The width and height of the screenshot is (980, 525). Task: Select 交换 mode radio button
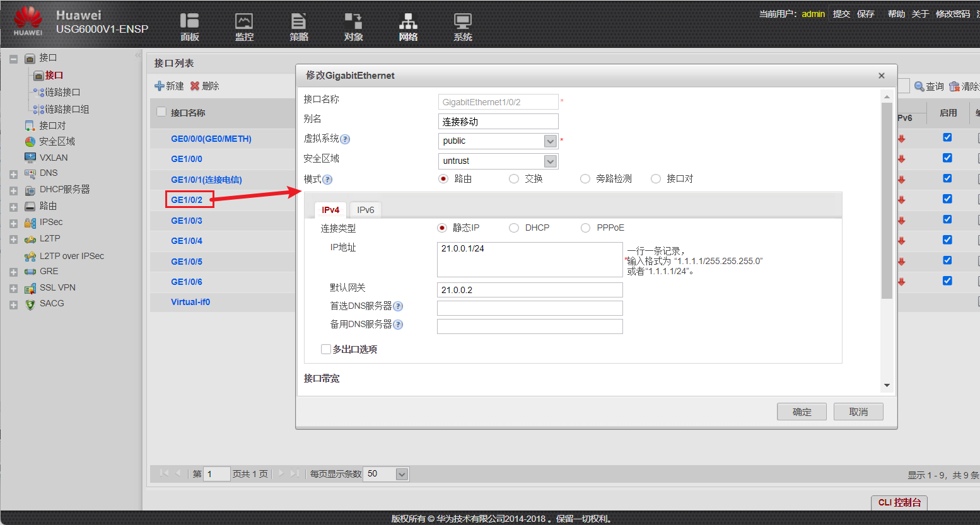514,179
